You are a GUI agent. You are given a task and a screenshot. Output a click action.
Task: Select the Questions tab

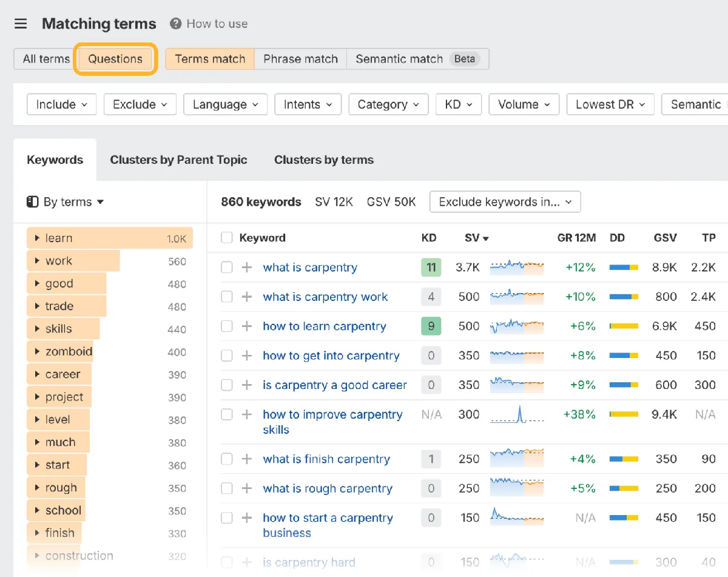click(115, 59)
